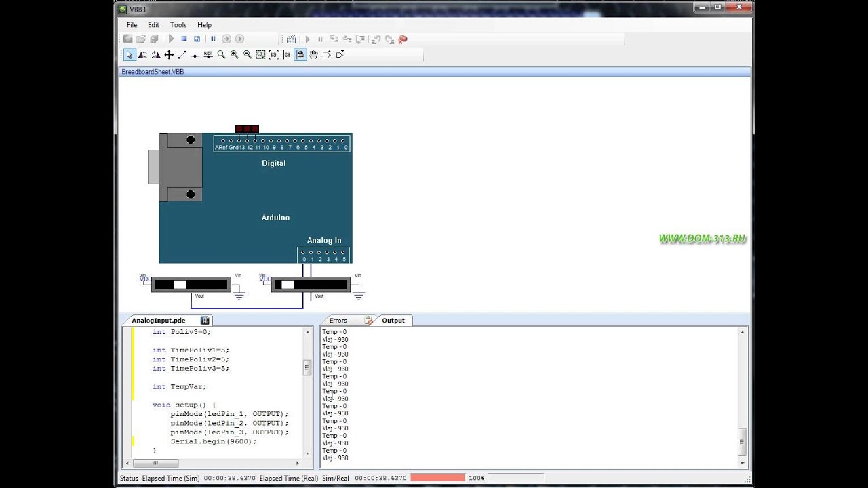Open the File menu
The width and height of the screenshot is (868, 488).
(132, 25)
